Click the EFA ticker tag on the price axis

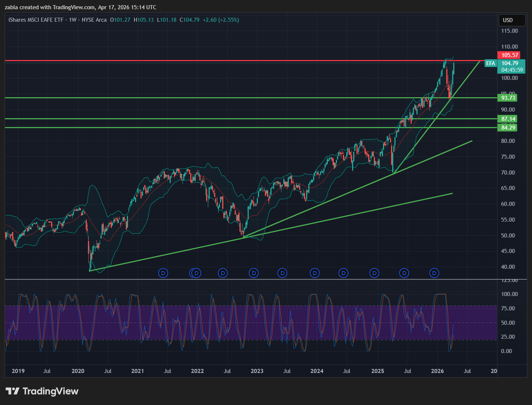coord(490,63)
